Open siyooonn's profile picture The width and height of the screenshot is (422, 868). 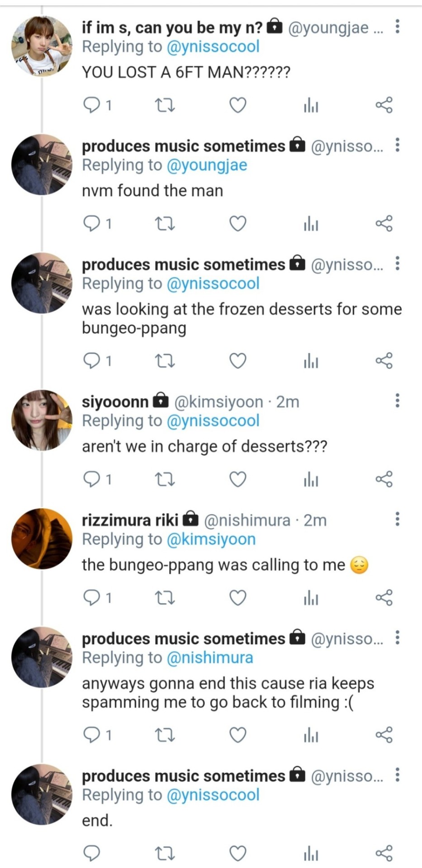click(42, 420)
